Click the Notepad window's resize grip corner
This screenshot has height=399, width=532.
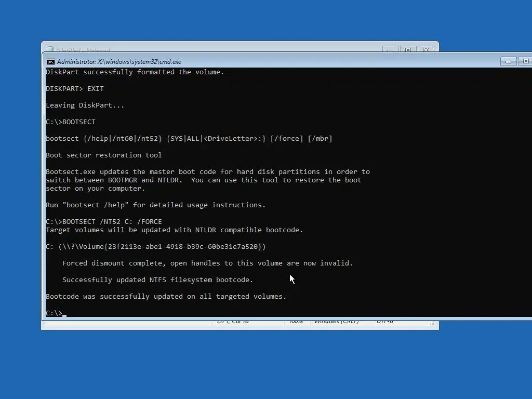click(x=432, y=324)
